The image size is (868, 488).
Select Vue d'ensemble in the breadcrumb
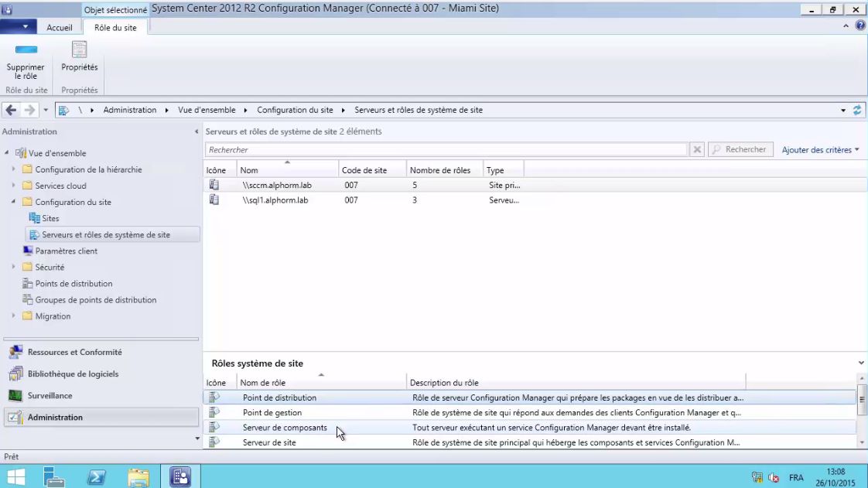(207, 110)
